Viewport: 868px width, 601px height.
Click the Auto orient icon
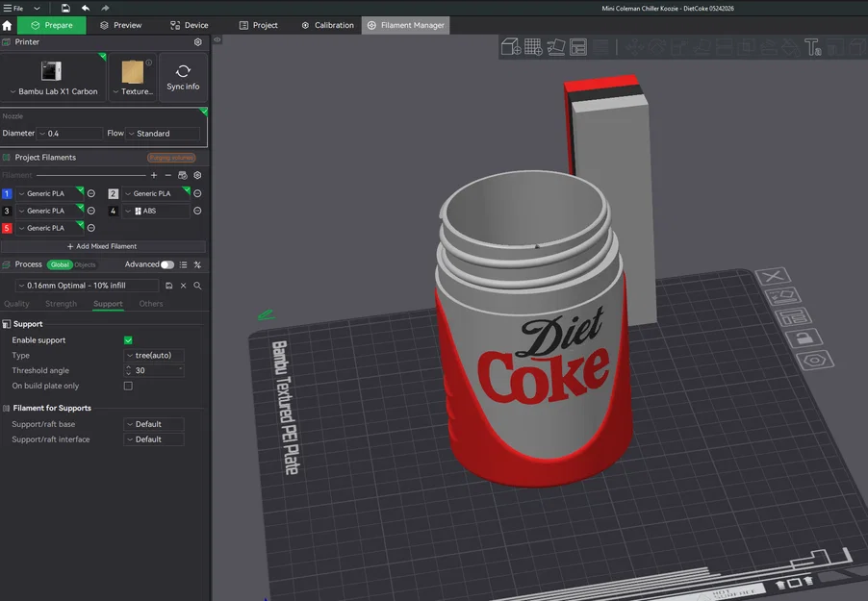pos(556,47)
